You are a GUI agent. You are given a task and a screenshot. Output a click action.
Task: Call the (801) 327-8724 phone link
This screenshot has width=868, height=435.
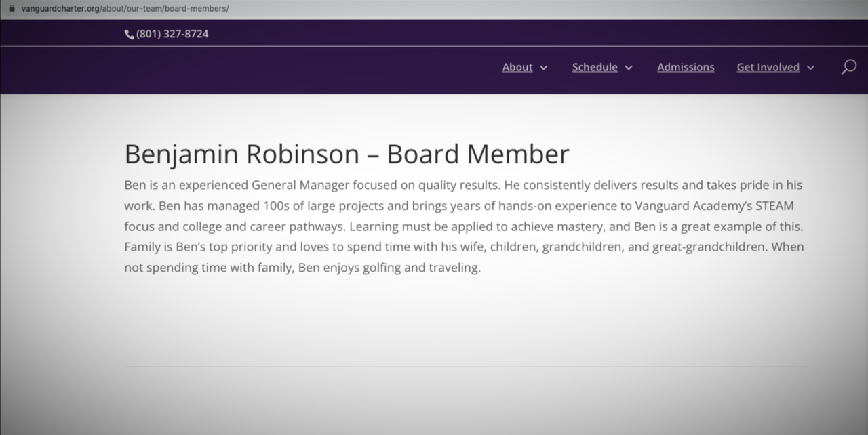coord(172,34)
